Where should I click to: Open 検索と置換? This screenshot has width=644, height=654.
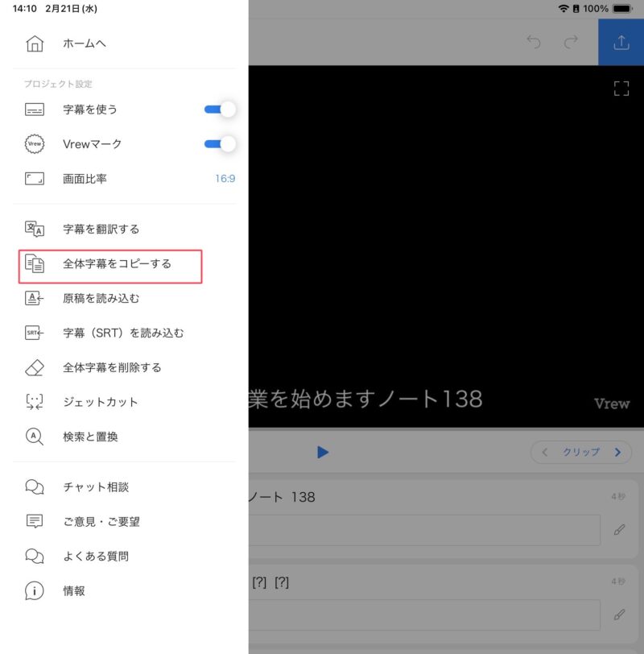pos(90,437)
